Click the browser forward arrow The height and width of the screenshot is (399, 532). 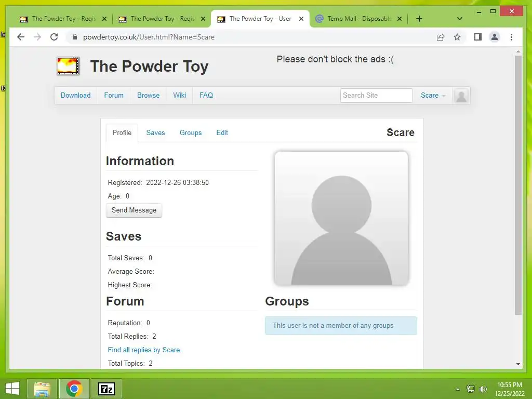coord(37,37)
